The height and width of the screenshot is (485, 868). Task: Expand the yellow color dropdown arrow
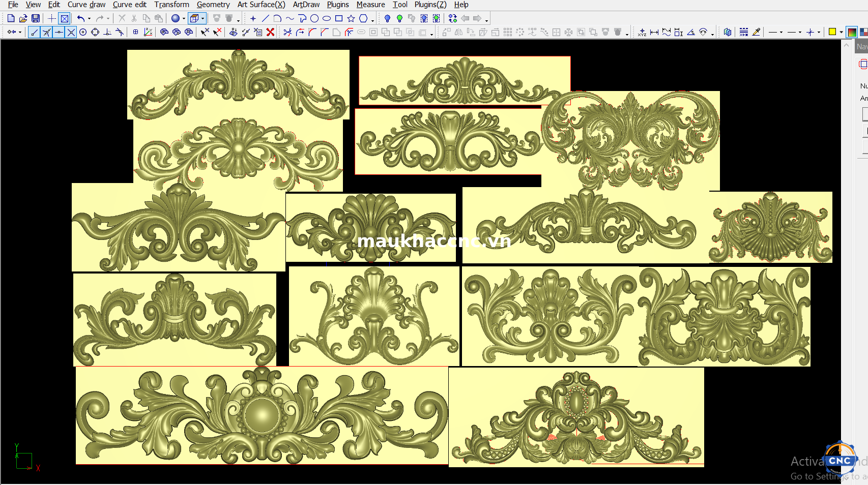point(841,32)
